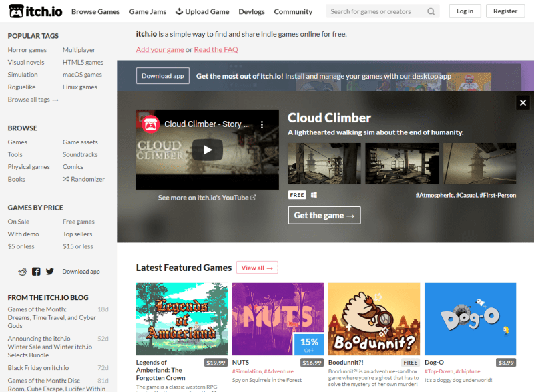Open the Game Jams menu item
This screenshot has width=534, height=392.
[146, 11]
